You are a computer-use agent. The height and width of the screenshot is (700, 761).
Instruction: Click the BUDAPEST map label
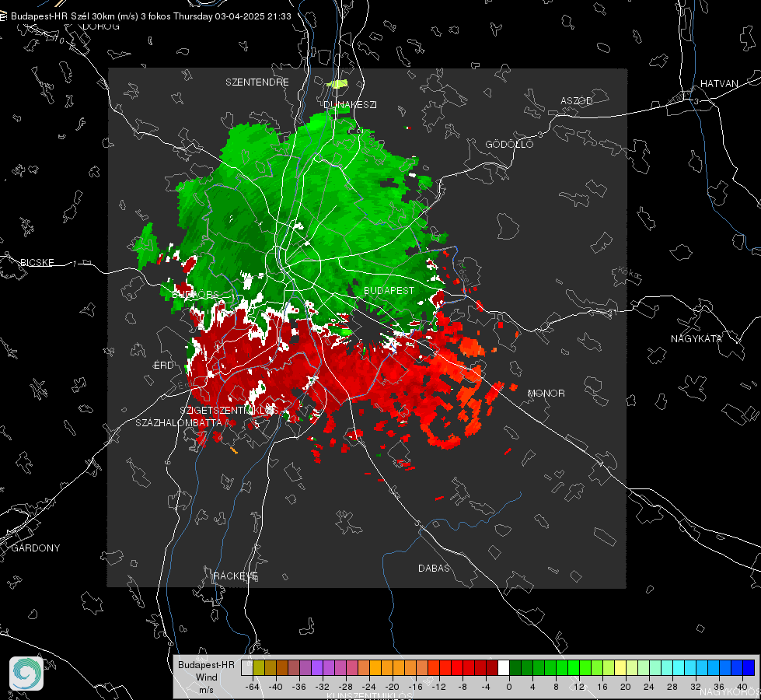point(389,290)
